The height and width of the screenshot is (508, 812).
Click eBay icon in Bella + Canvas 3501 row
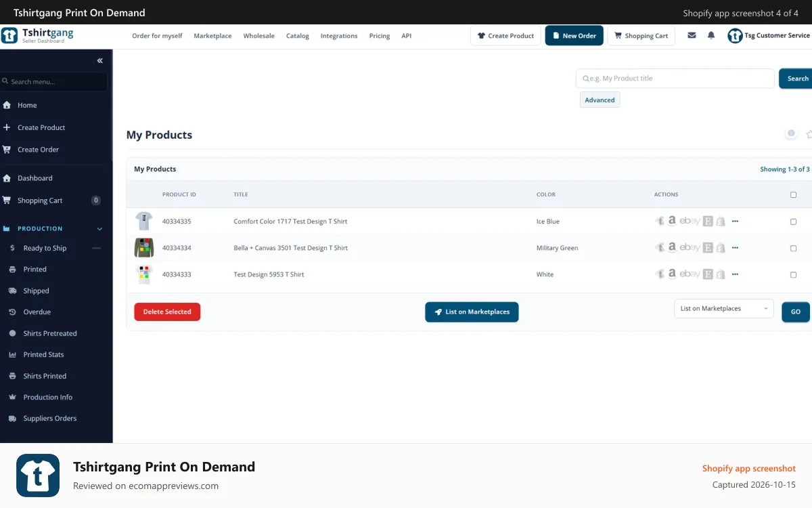[690, 248]
